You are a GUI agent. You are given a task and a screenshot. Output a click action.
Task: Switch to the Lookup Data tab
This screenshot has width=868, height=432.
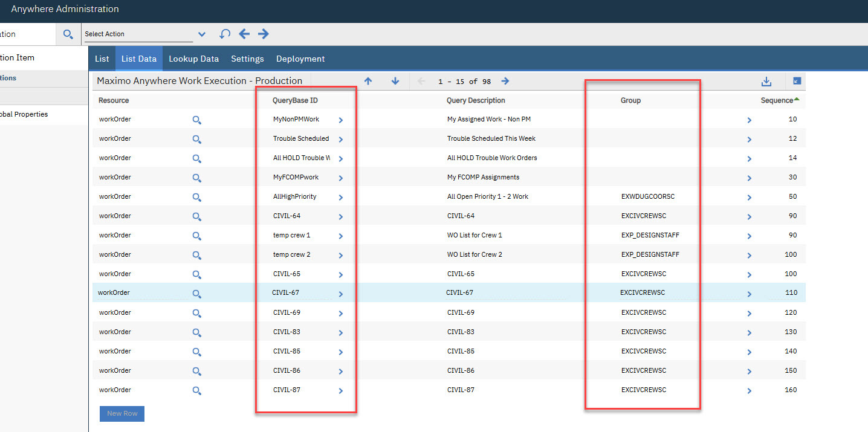(193, 59)
